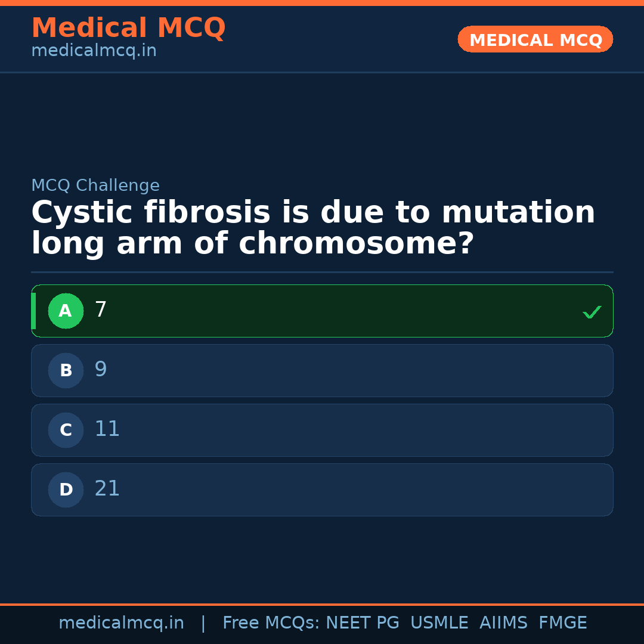Viewport: 644px width, 644px height.
Task: Click the C letter circle icon
Action: pos(66,430)
